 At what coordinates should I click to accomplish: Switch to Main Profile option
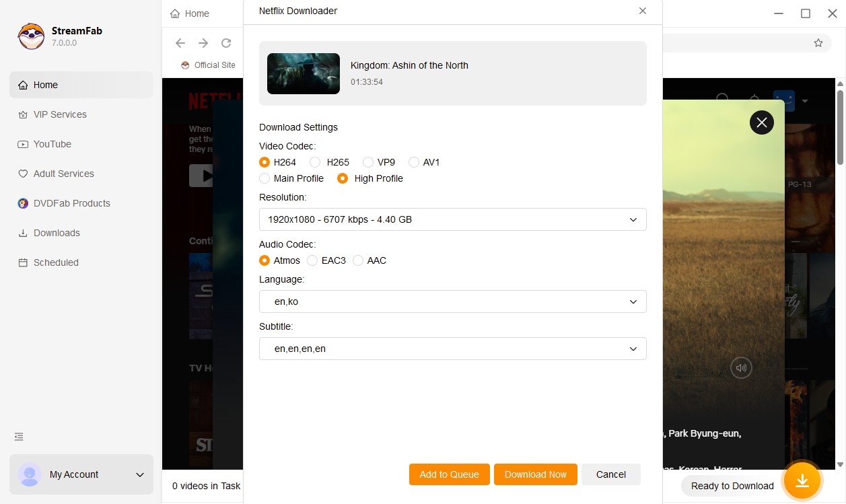click(265, 178)
